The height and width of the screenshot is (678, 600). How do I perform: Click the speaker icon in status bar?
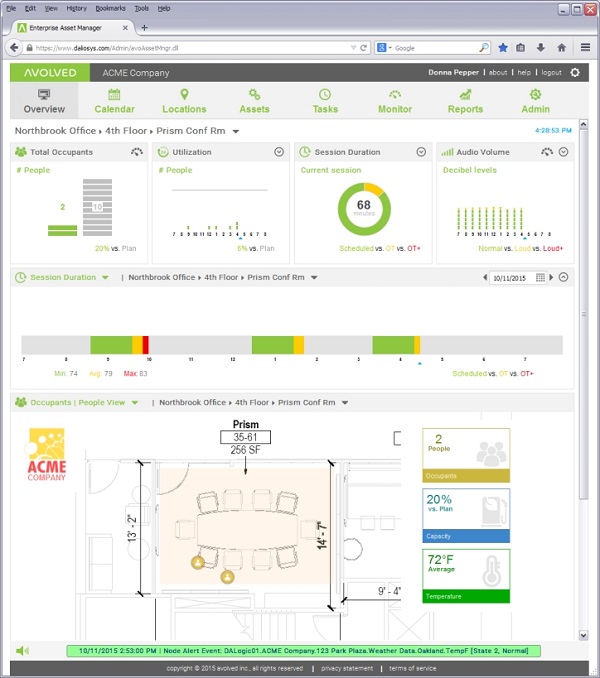click(22, 651)
